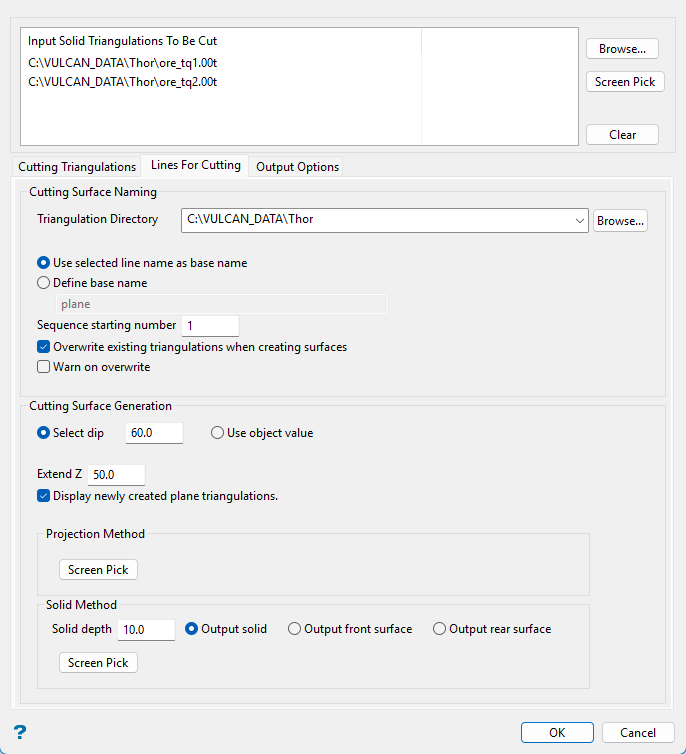The image size is (686, 754).
Task: Choose Use object value radio button
Action: [x=218, y=433]
